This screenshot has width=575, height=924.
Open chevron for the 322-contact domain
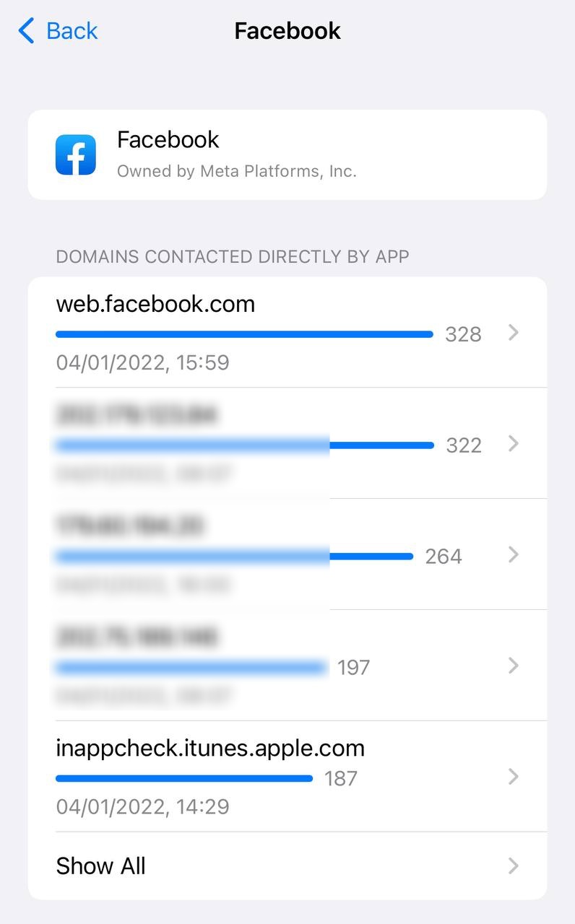513,444
